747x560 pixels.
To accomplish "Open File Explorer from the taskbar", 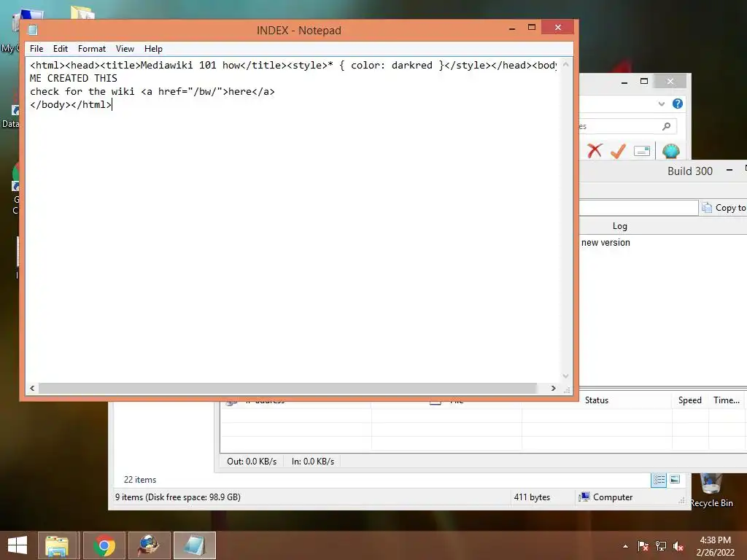I will tap(57, 545).
